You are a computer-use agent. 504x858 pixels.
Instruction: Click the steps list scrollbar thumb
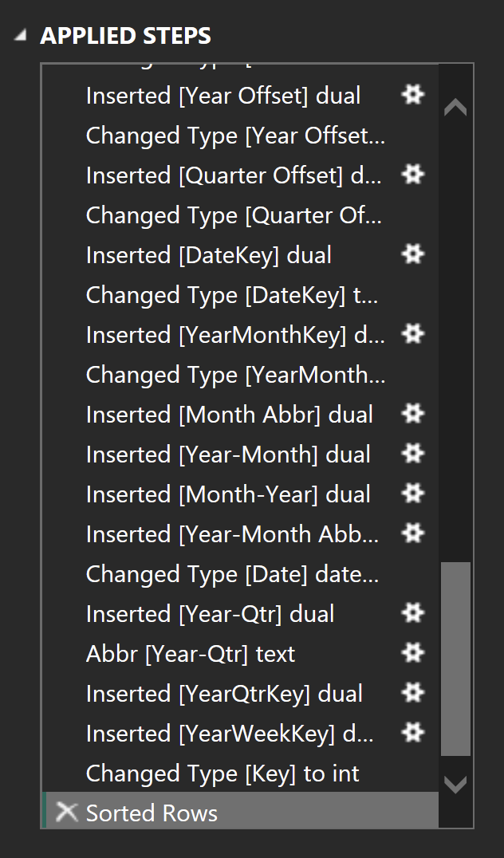click(455, 658)
